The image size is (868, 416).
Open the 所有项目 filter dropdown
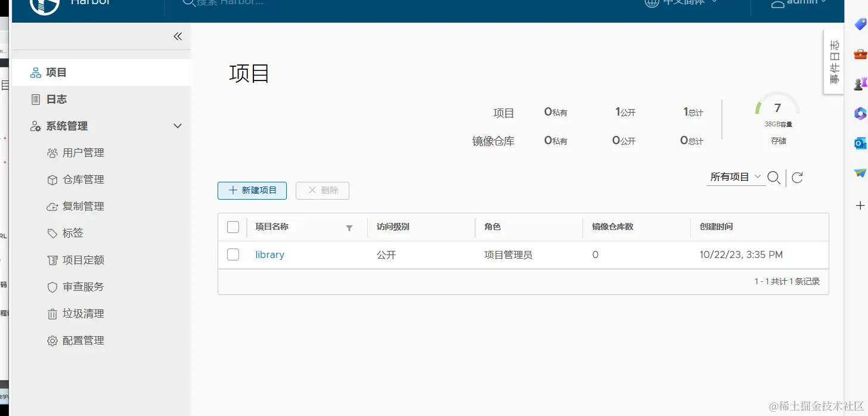736,177
